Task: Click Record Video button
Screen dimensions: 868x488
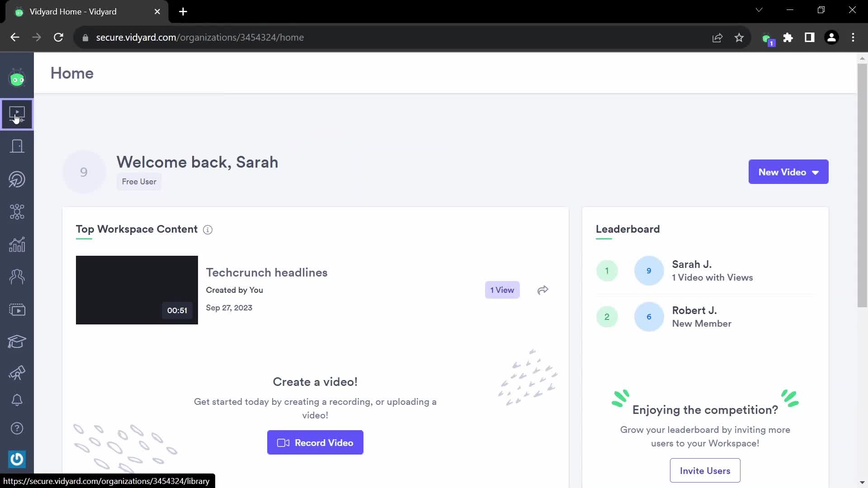Action: 315,442
